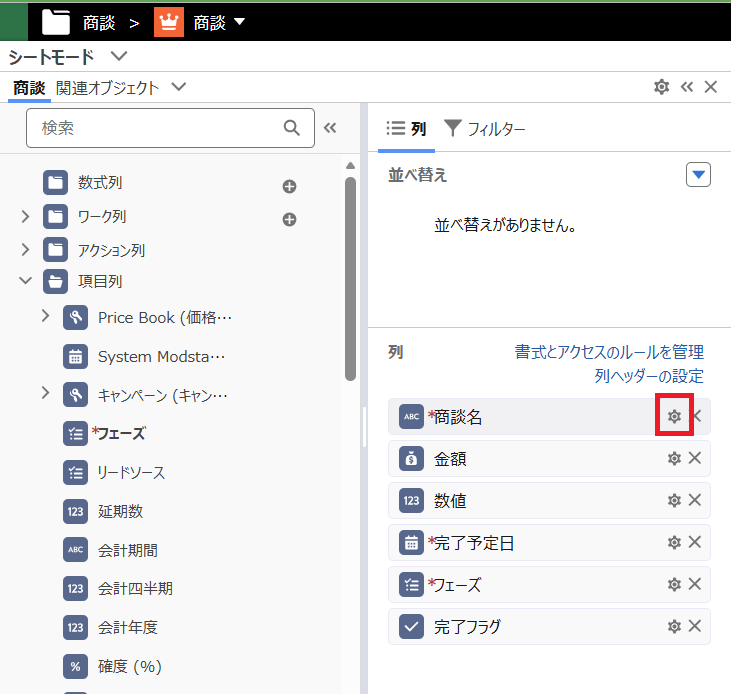731x694 pixels.
Task: Expand the ワーク列 folder
Action: [x=26, y=216]
